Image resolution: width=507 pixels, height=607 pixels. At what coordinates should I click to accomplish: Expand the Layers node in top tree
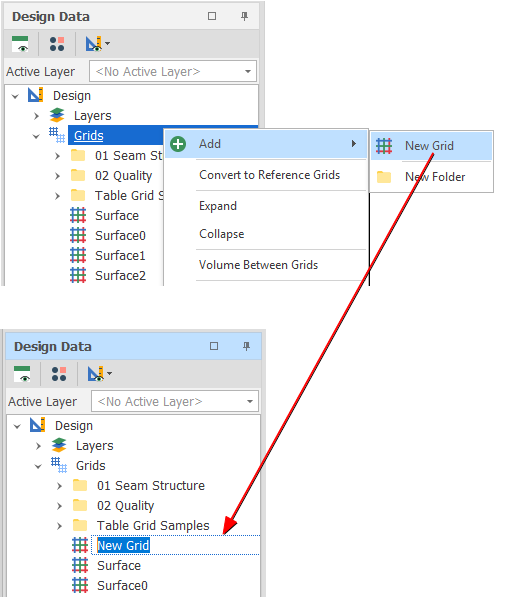(x=36, y=116)
